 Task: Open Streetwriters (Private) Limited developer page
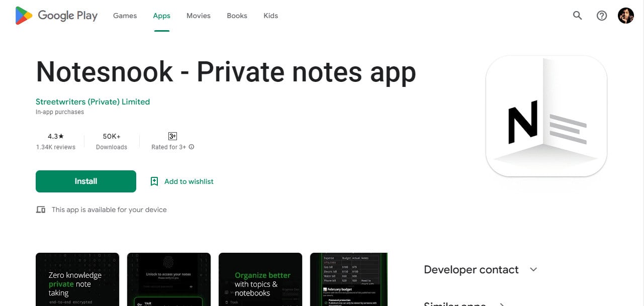(x=93, y=101)
